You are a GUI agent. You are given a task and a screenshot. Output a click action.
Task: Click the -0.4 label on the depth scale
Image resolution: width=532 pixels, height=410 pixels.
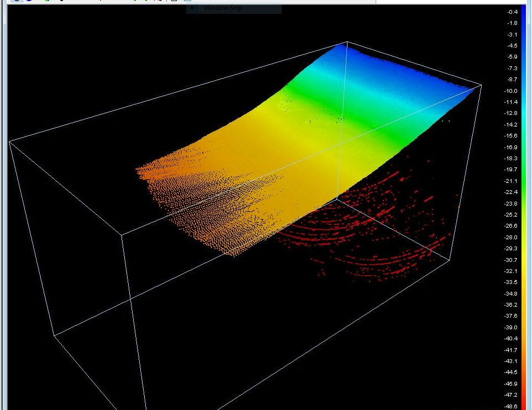point(512,12)
